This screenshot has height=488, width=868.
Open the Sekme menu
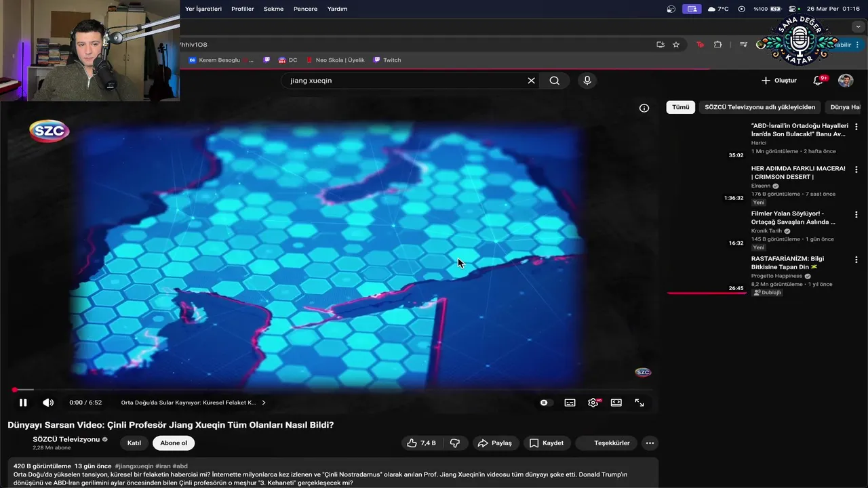click(274, 9)
